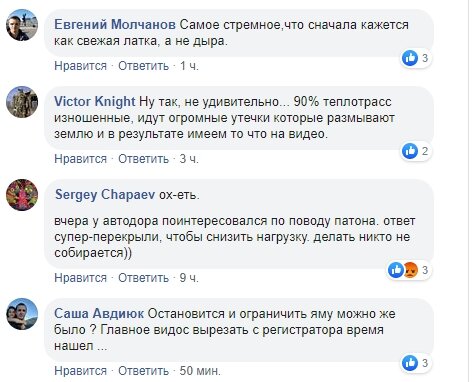Click Ответить under Евгений Молчанов's comment
474x382 pixels.
click(x=143, y=66)
